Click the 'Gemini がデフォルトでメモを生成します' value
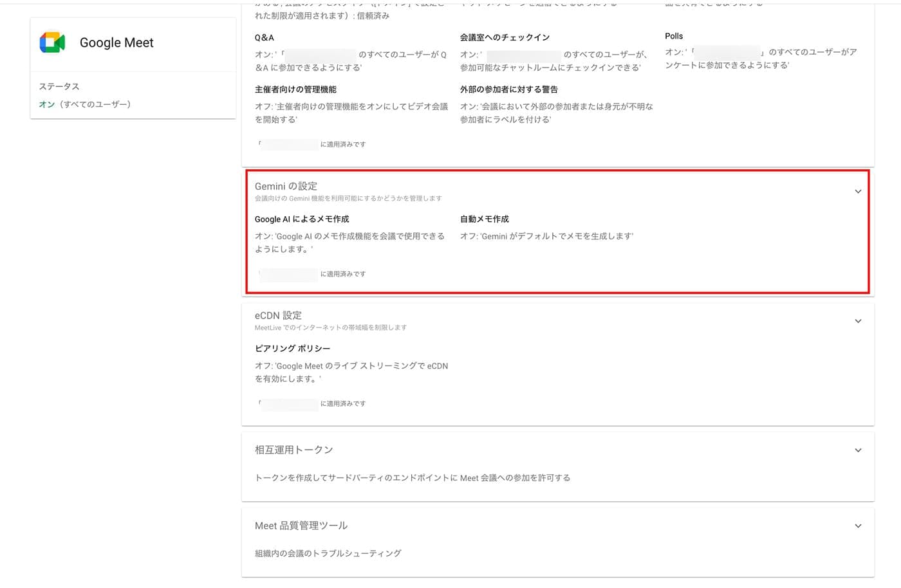Screen dimensions: 901x588 click(x=546, y=236)
